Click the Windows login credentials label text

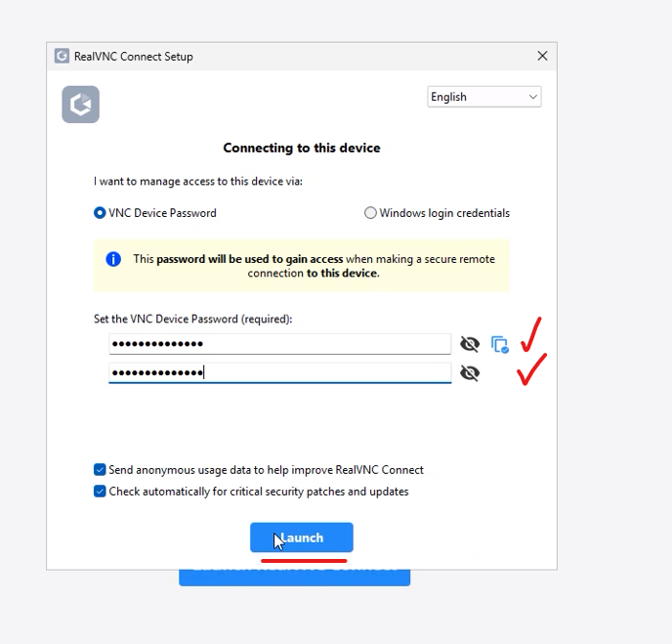[x=444, y=213]
